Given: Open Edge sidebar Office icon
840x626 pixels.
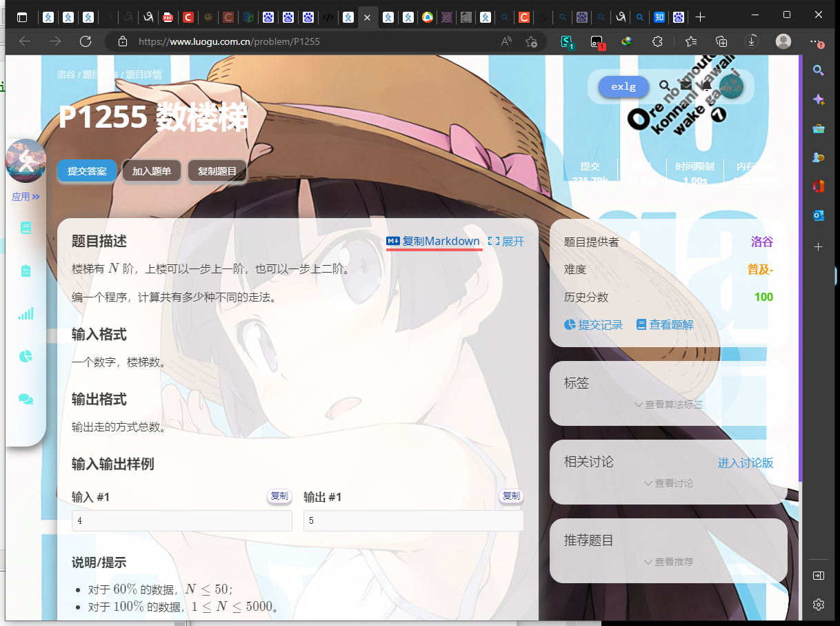Looking at the screenshot, I should [819, 186].
